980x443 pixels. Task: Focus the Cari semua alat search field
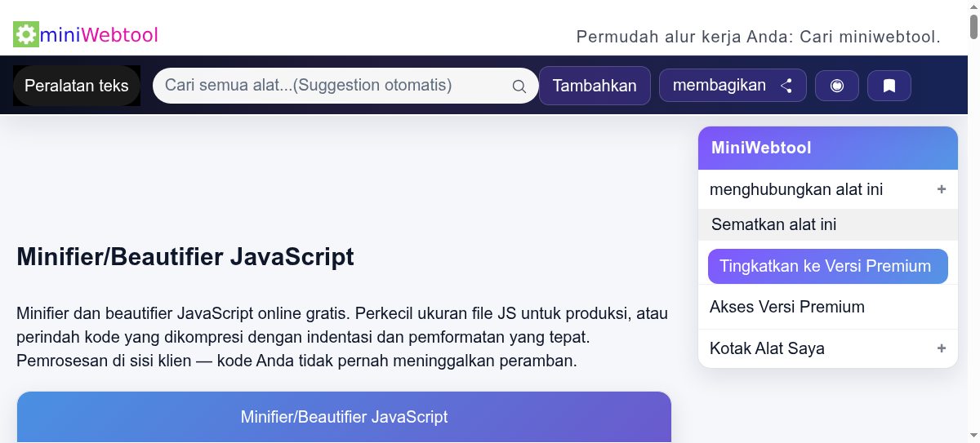pos(345,86)
